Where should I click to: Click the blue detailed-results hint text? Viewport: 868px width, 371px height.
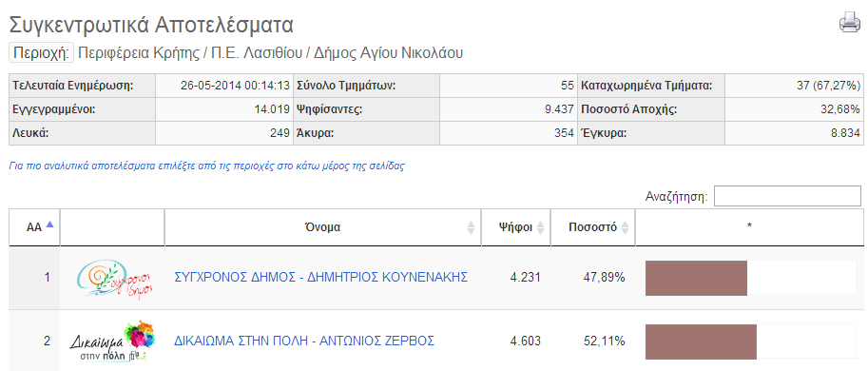tap(206, 166)
